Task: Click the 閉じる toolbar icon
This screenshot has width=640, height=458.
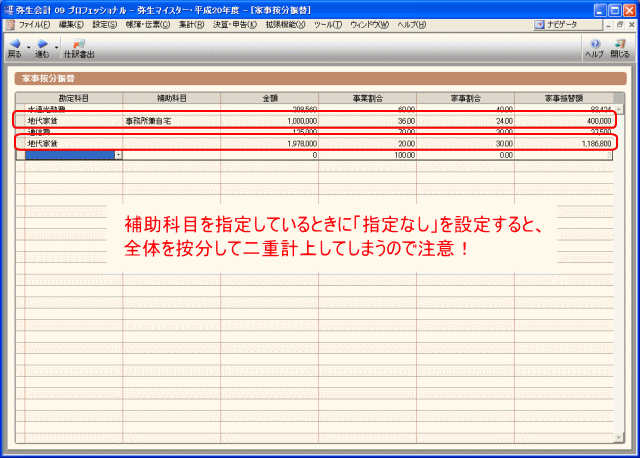Action: pos(620,44)
